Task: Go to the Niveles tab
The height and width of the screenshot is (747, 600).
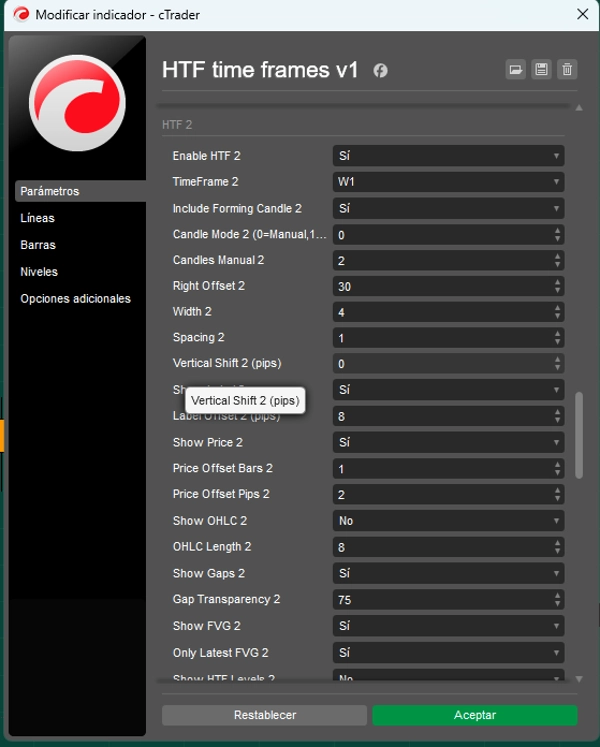Action: coord(39,272)
